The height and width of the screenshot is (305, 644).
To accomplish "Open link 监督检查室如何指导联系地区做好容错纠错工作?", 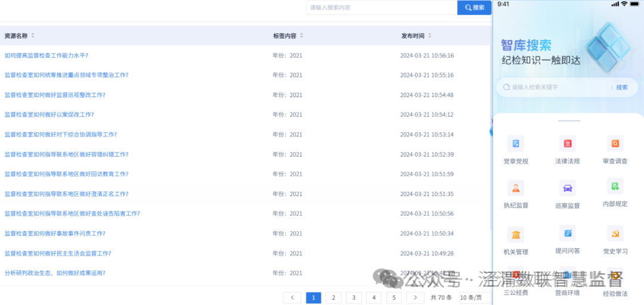I will [x=67, y=154].
